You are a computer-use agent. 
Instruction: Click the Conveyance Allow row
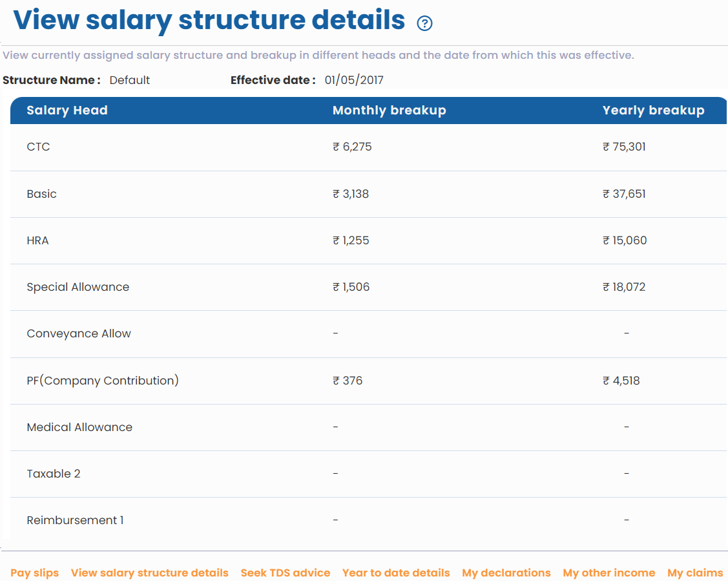click(x=79, y=333)
